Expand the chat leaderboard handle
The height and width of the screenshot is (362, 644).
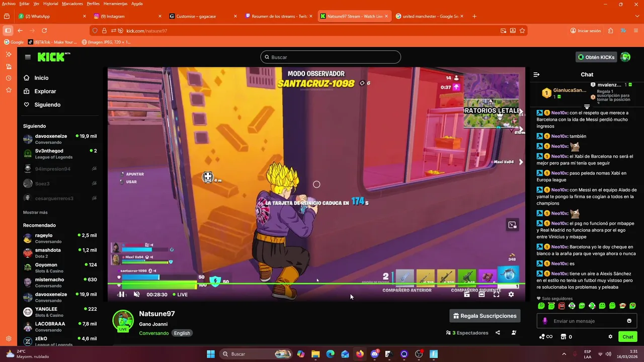click(587, 107)
